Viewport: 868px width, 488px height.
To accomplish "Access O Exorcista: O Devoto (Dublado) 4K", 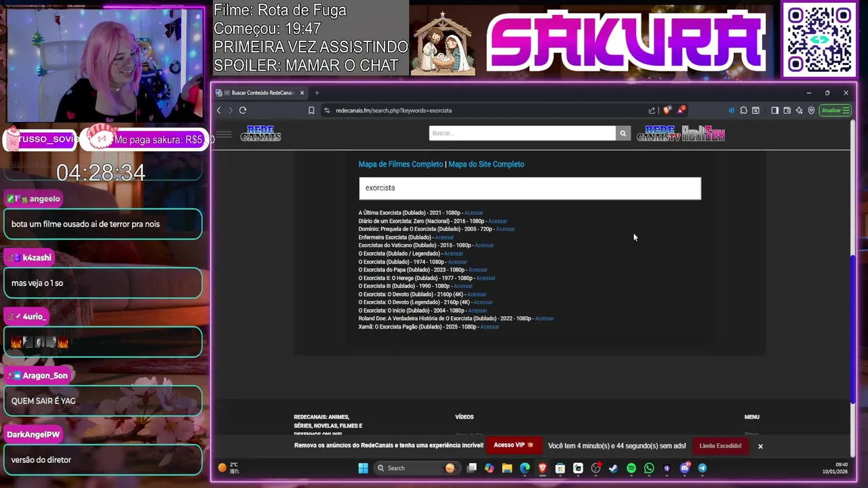I will [x=476, y=294].
